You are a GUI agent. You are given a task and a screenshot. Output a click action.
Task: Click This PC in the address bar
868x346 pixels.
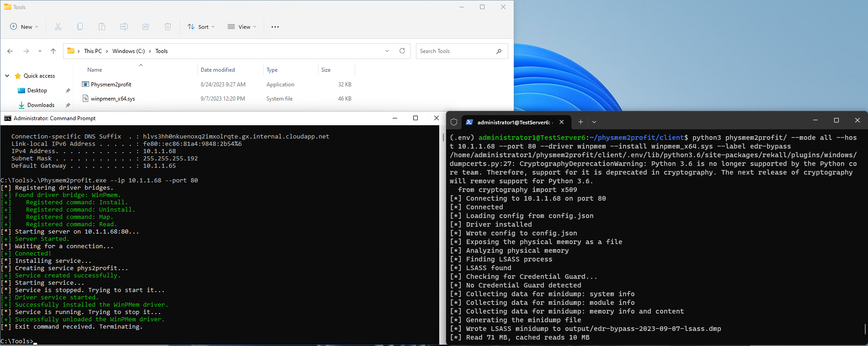pyautogui.click(x=93, y=51)
